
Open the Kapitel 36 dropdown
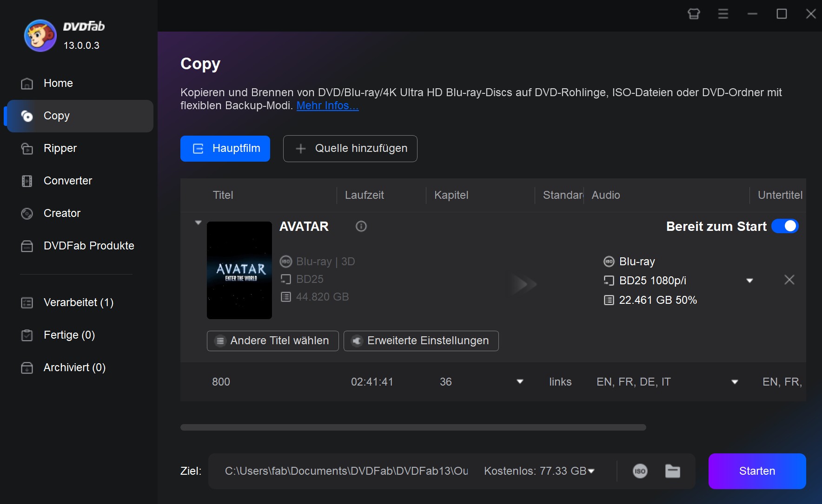click(x=520, y=382)
